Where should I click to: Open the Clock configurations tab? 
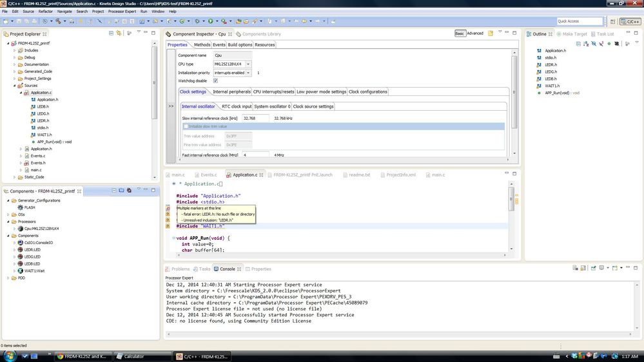[367, 92]
